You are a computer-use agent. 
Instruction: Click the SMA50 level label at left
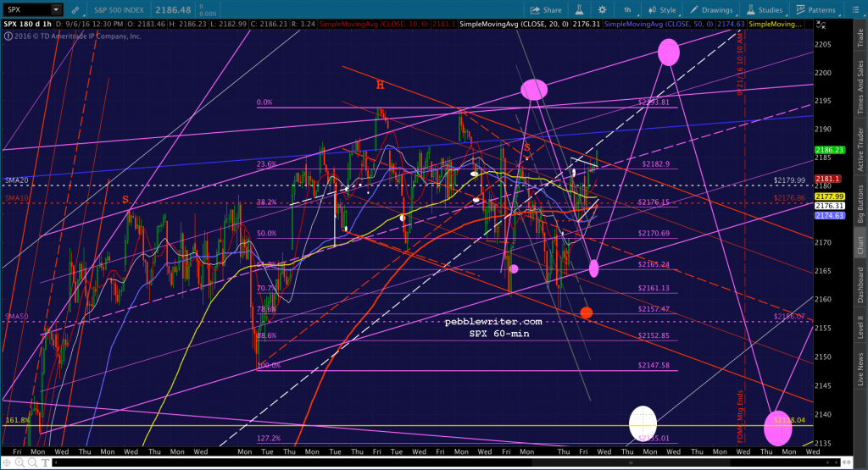point(17,317)
